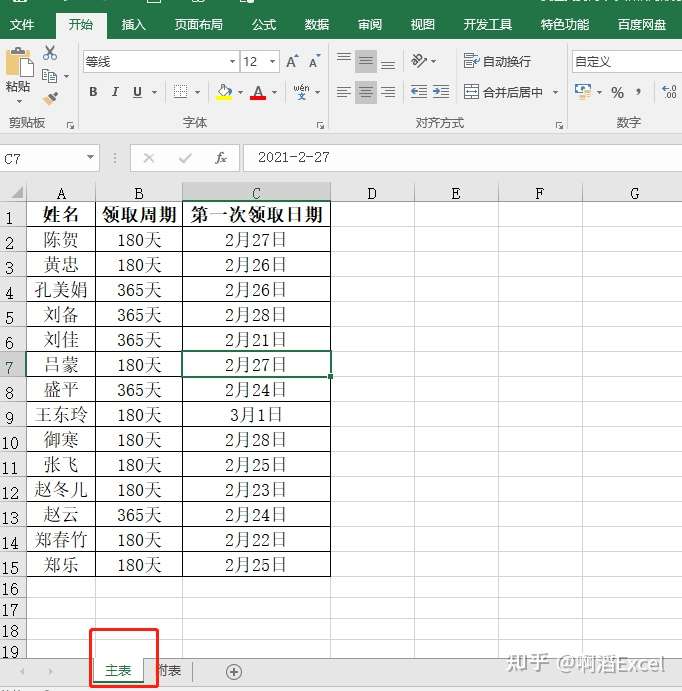
Task: Open the fill color dropdown arrow
Action: (240, 92)
